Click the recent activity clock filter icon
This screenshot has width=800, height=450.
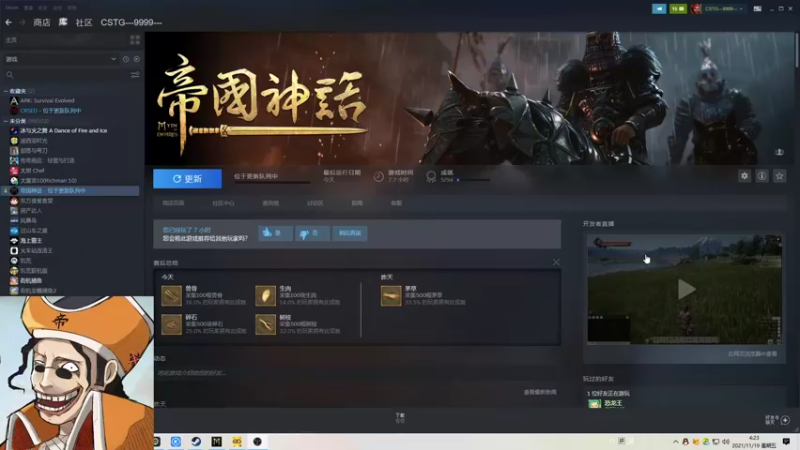(126, 59)
